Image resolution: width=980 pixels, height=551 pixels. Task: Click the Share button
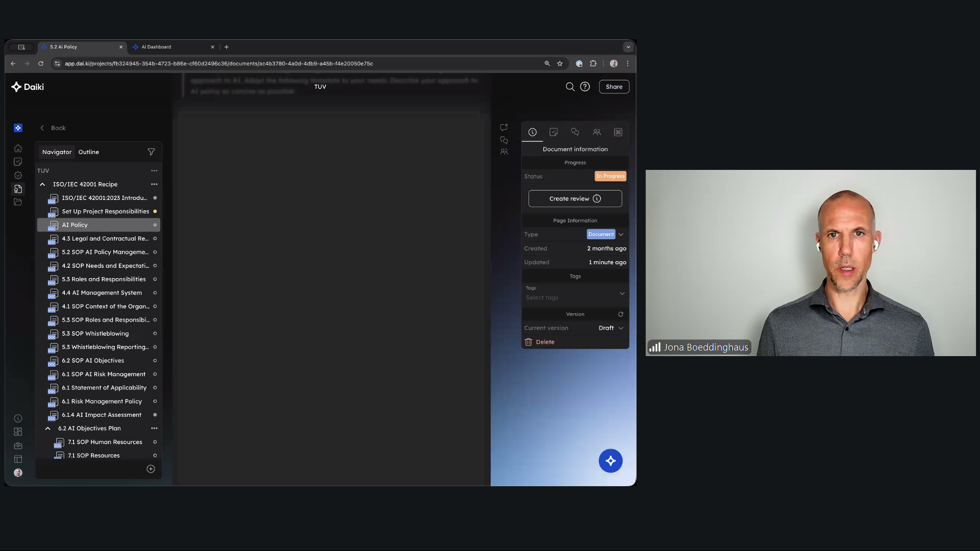click(x=614, y=87)
